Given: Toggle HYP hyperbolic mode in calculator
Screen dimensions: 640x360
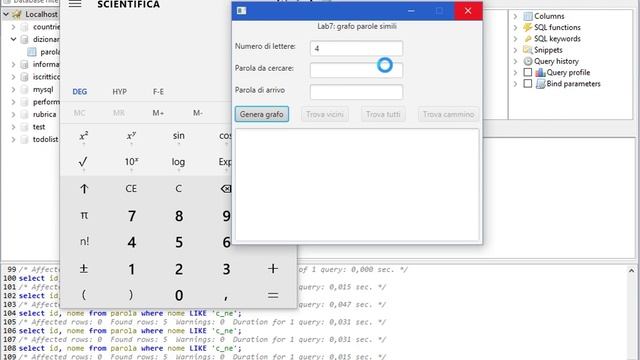Looking at the screenshot, I should pos(120,92).
